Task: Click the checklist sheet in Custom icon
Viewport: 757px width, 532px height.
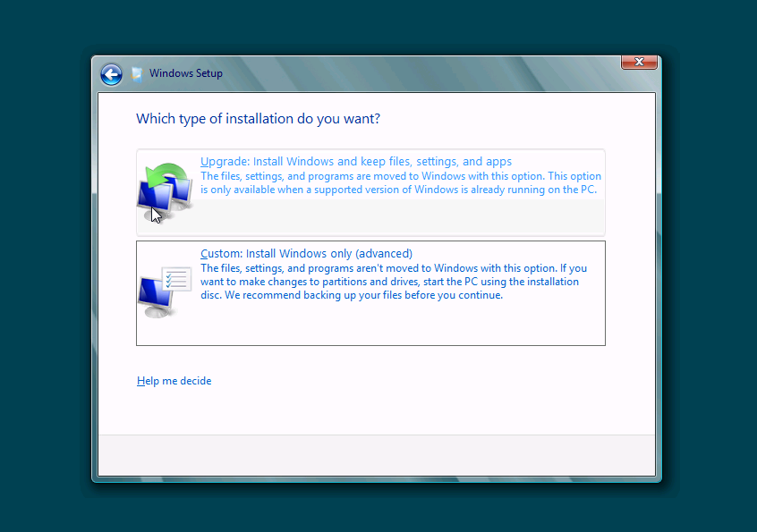Action: coord(177,279)
